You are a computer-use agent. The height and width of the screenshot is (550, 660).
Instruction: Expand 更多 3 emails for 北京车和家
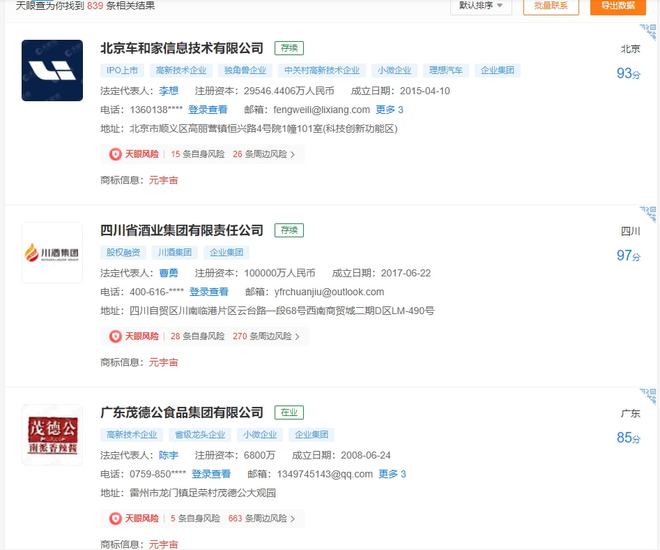point(389,110)
